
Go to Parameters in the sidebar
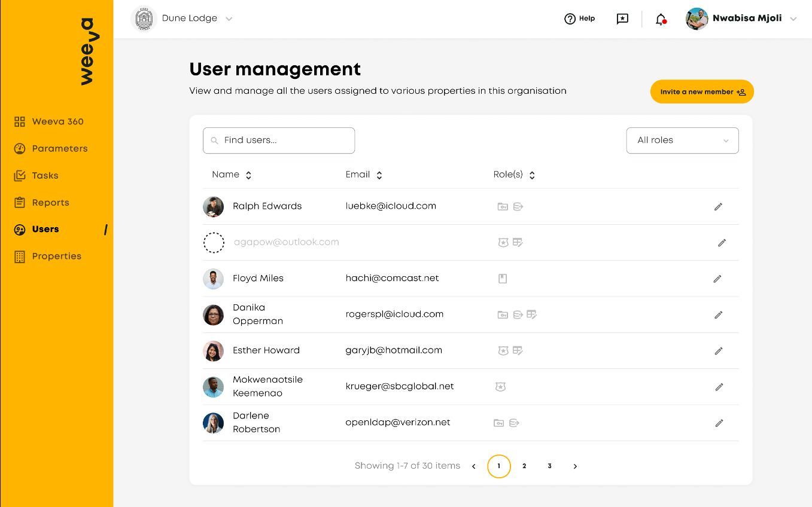59,149
